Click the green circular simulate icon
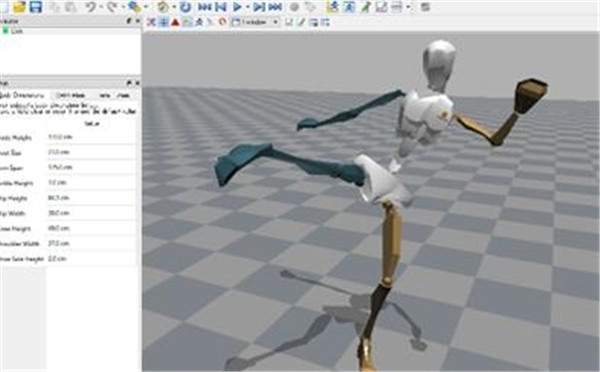Screen dimensions: 600x372 coord(164,7)
